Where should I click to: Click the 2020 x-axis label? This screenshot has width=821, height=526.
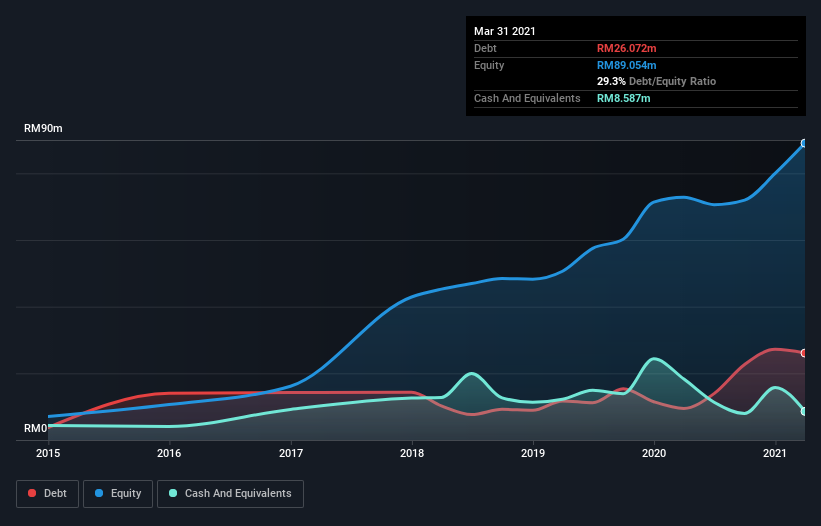[654, 453]
